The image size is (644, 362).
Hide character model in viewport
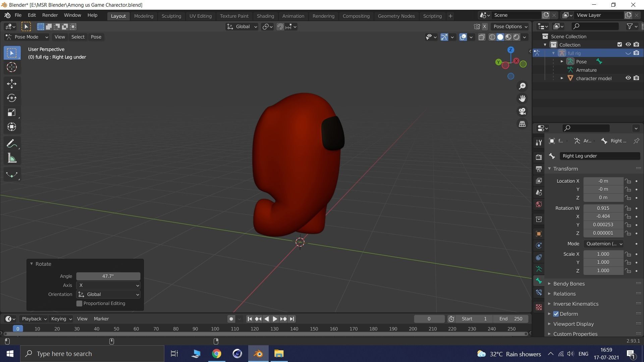(x=628, y=78)
